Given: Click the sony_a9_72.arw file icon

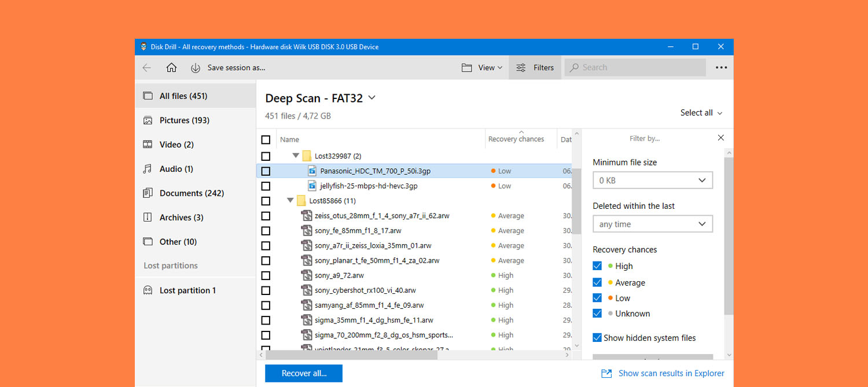Looking at the screenshot, I should point(307,275).
